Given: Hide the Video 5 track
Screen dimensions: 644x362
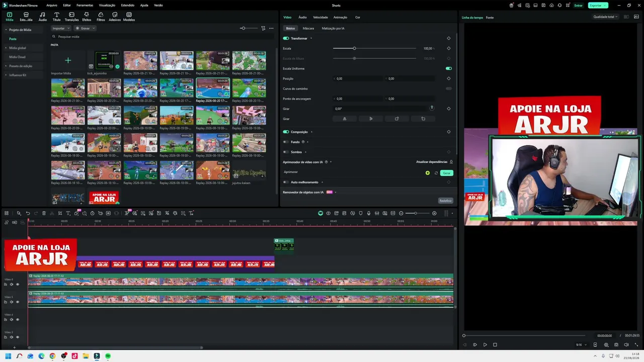Looking at the screenshot, I should point(17,302).
